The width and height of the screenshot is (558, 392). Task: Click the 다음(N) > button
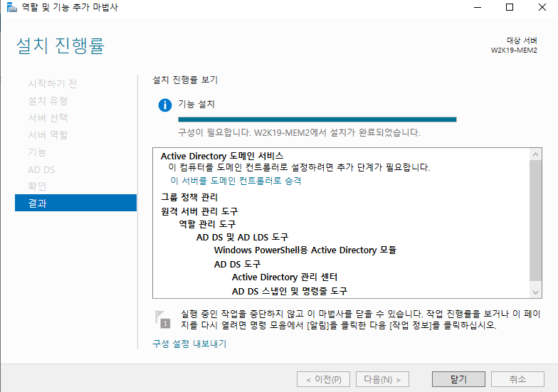[x=383, y=379]
